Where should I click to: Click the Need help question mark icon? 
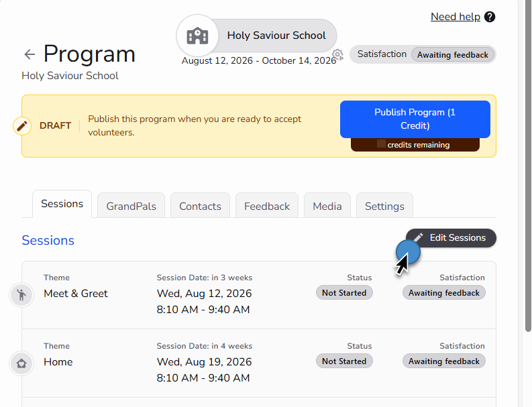[x=490, y=17]
